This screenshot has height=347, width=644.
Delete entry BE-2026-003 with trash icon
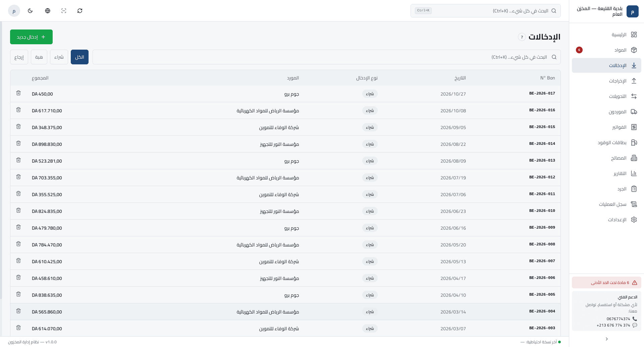click(18, 328)
